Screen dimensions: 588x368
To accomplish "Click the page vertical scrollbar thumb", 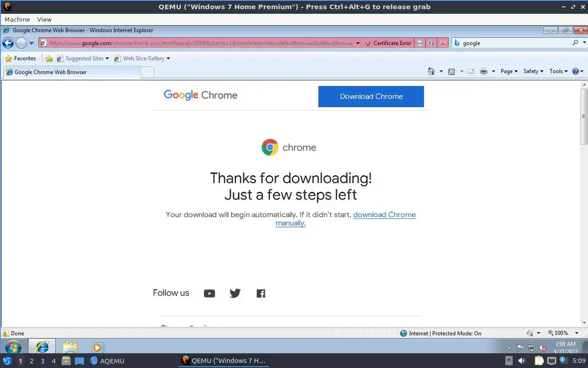I will (584, 116).
